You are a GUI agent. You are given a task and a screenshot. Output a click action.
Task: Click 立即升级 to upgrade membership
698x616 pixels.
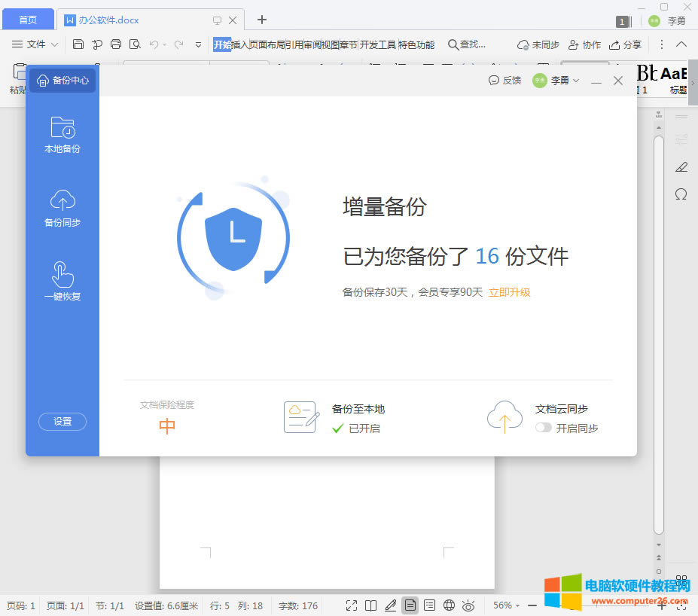coord(510,292)
